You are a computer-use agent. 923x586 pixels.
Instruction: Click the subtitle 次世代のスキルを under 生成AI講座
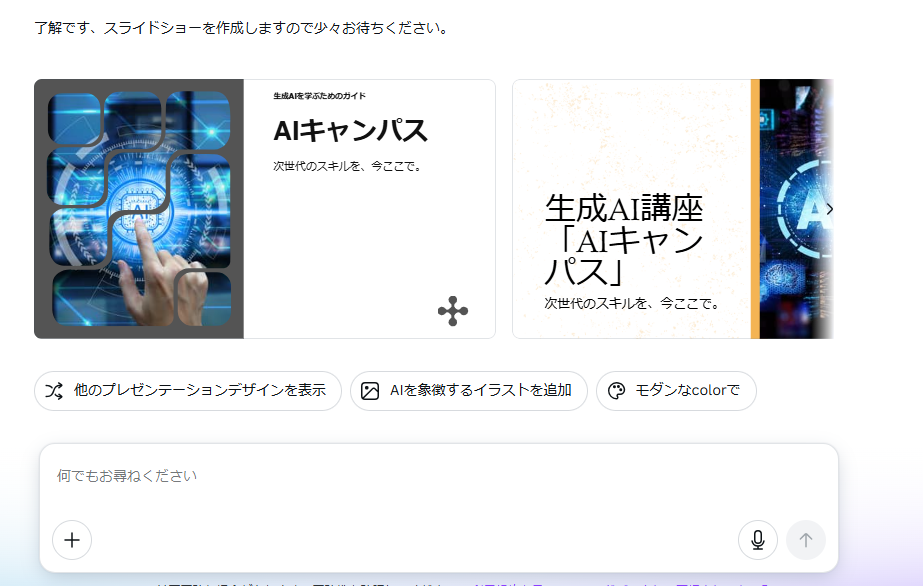tap(632, 303)
